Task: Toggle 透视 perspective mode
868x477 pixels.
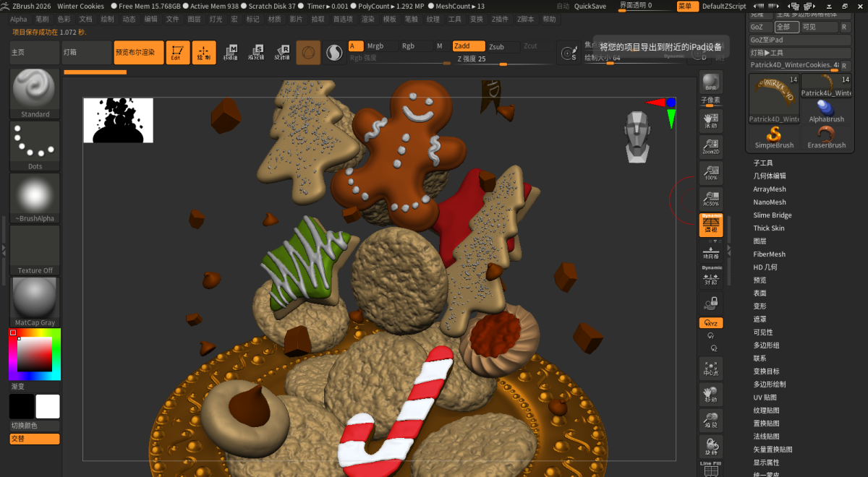Action: point(711,225)
